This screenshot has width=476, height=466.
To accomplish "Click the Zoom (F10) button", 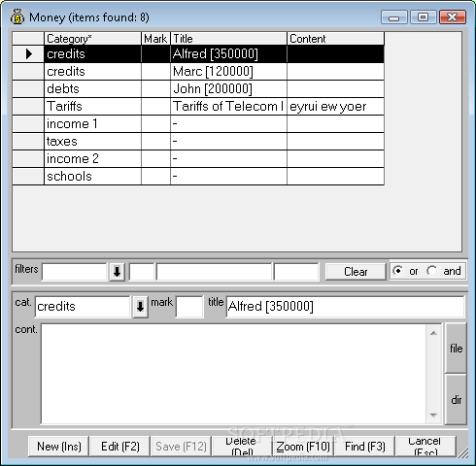I will (x=303, y=447).
